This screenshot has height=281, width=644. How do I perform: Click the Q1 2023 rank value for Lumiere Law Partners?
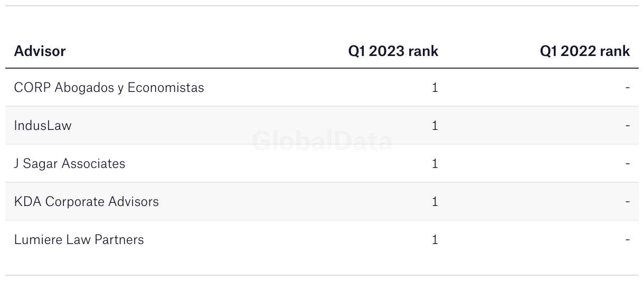(x=435, y=240)
